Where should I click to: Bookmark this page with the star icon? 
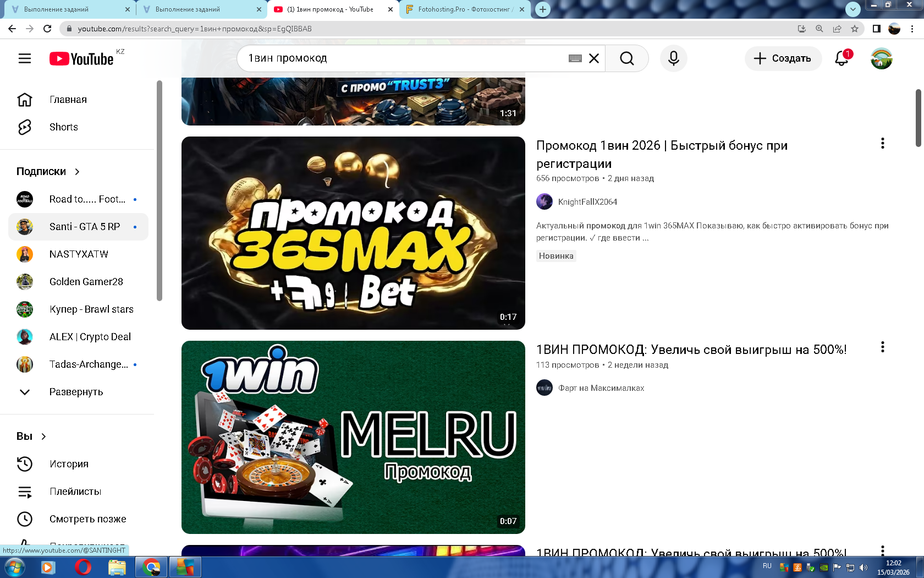855,29
